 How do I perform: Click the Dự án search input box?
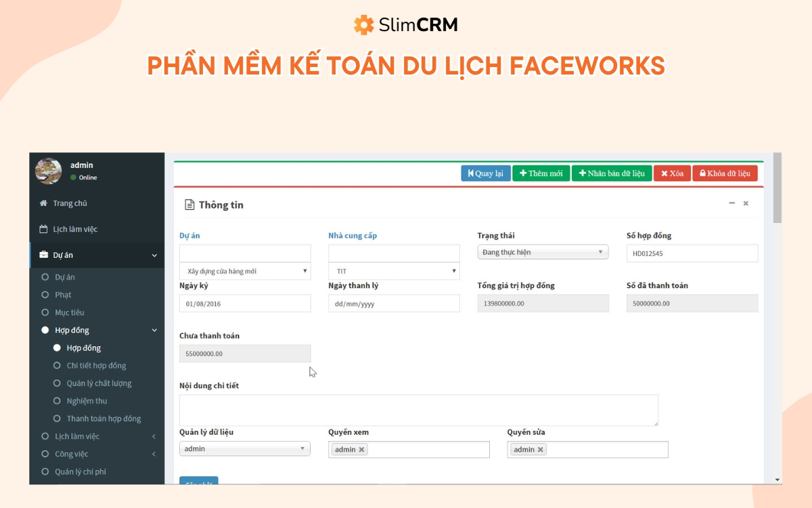click(245, 253)
